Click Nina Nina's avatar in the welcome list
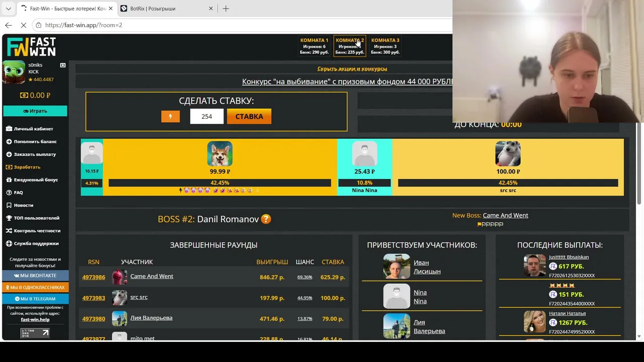 [x=396, y=296]
